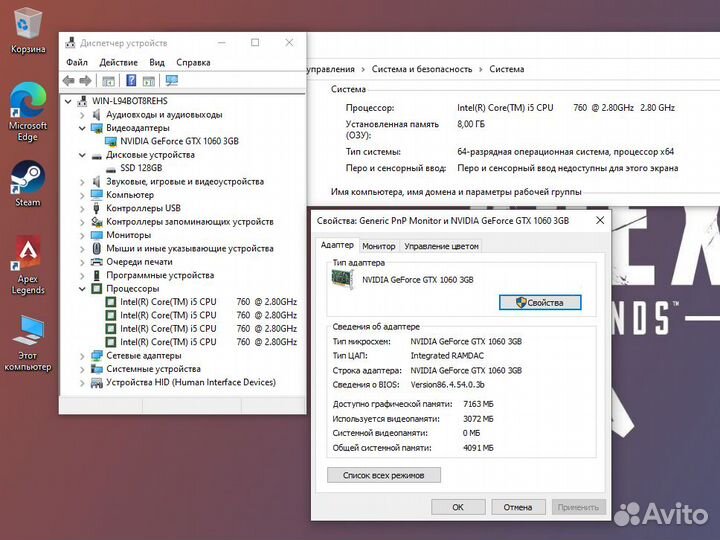Screen dimensions: 720x540
Task: Select Программные устройства row
Action: pos(152,276)
